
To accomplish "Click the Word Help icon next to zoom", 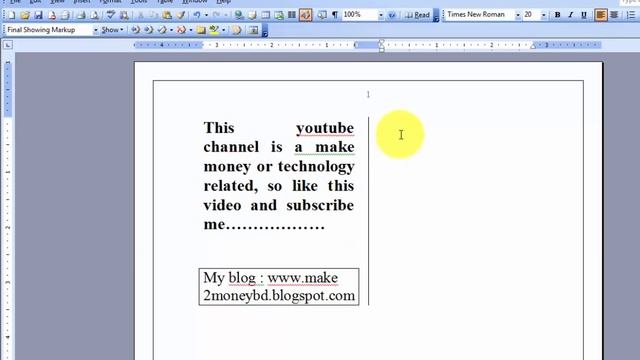I will [392, 16].
